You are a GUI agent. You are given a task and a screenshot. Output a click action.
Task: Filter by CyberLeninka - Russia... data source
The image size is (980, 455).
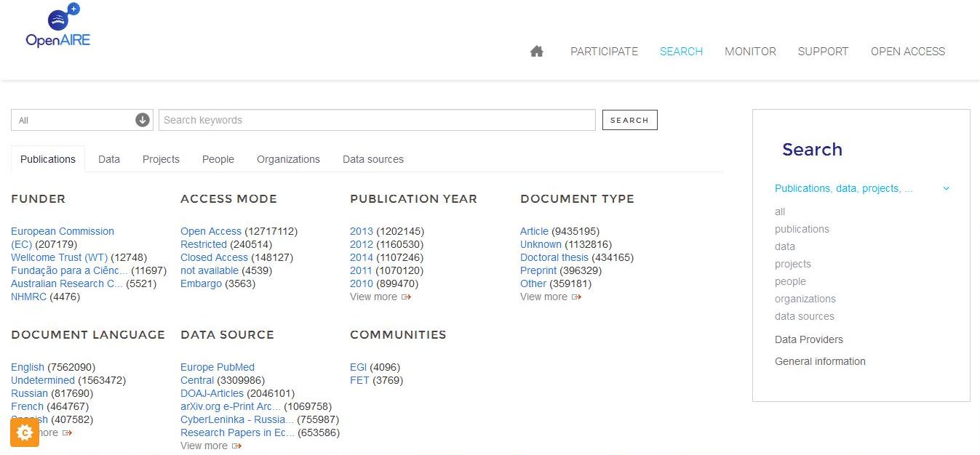237,419
